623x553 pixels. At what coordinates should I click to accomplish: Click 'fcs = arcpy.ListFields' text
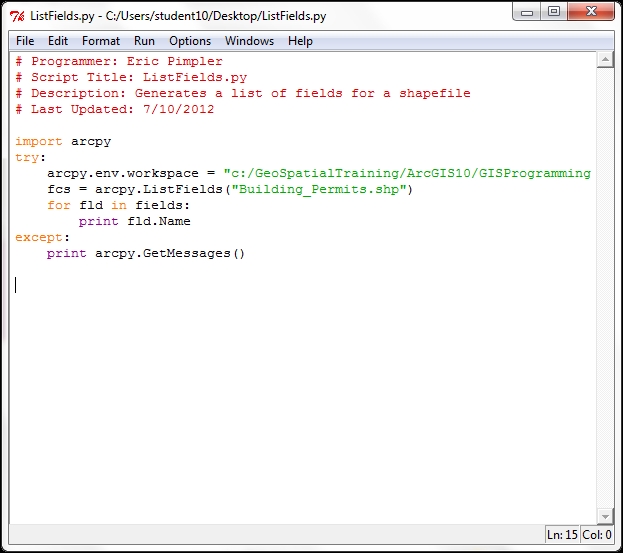coord(135,189)
